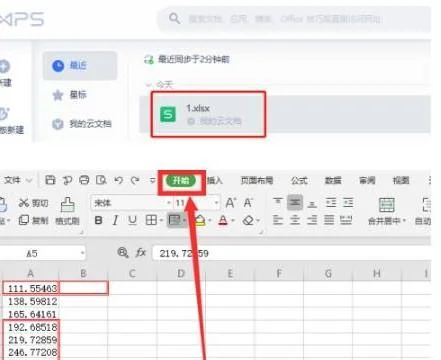Toggle Italic formatting
This screenshot has height=360, width=441.
point(115,220)
